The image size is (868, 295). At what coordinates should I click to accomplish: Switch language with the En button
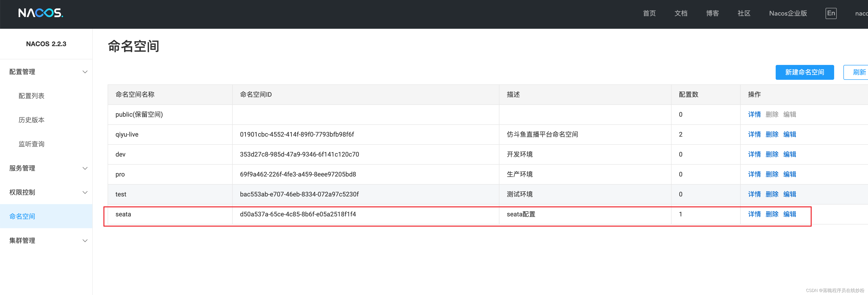pos(831,13)
